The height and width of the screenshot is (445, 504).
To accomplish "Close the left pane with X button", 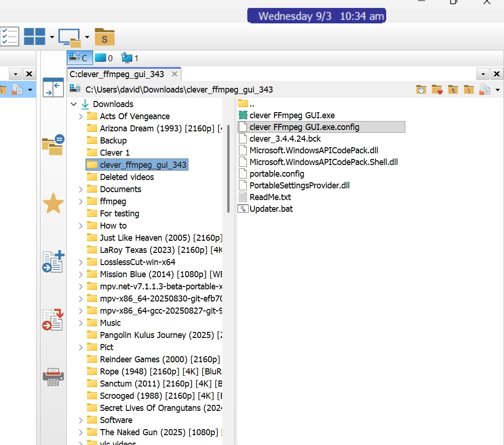I will tap(29, 74).
